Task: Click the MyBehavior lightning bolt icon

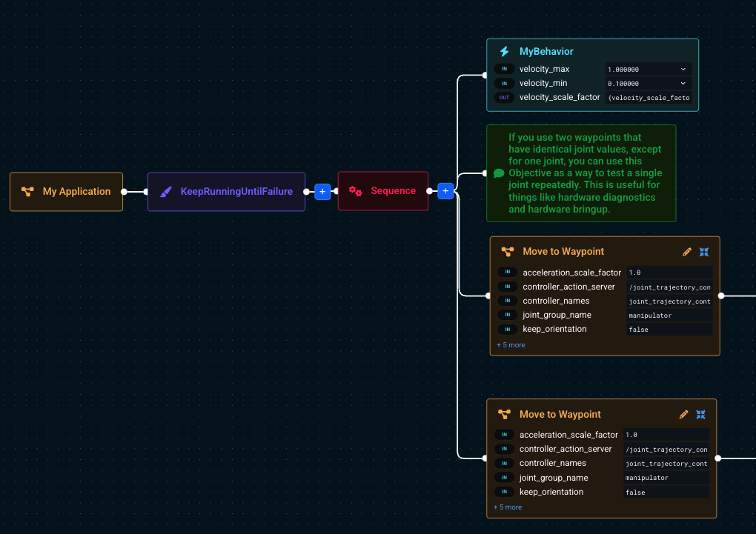Action: pyautogui.click(x=504, y=52)
